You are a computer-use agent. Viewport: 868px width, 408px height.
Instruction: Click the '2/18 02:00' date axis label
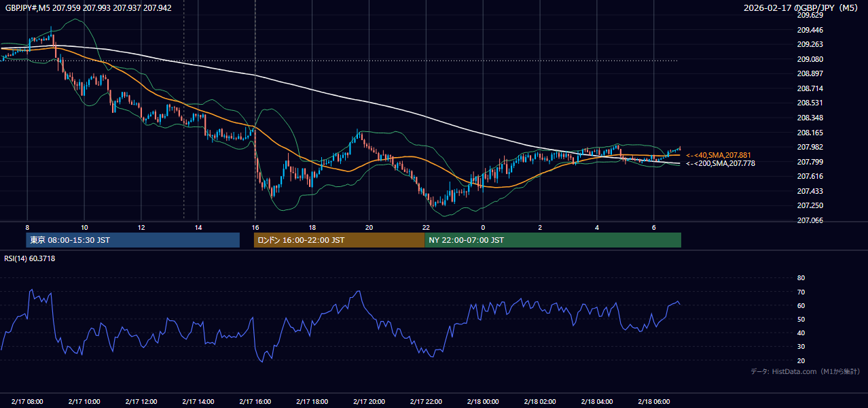pos(541,401)
